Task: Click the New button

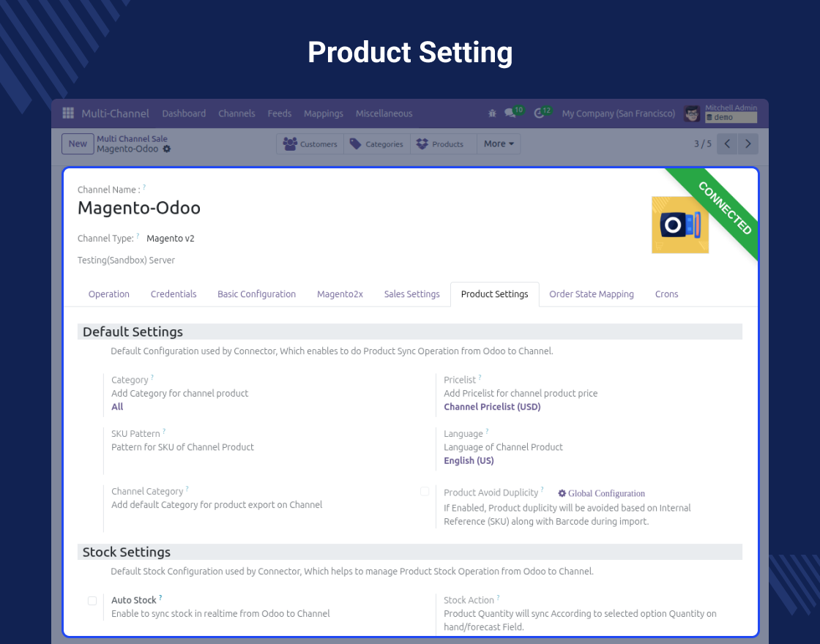Action: tap(78, 144)
